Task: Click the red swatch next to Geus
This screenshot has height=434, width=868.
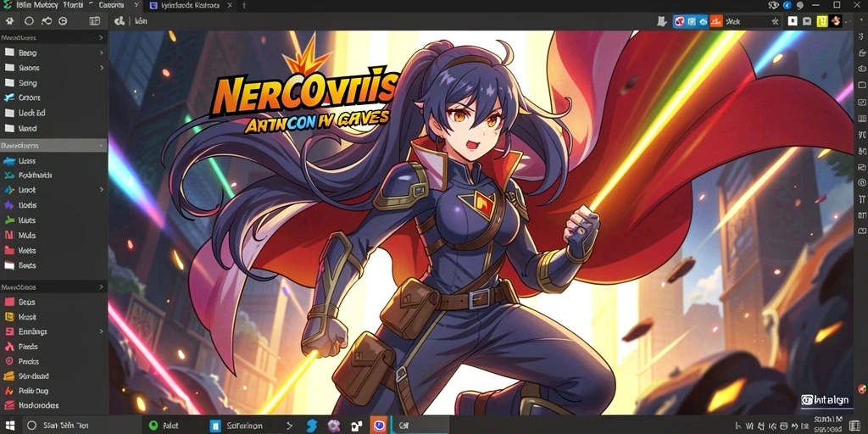Action: (x=8, y=303)
